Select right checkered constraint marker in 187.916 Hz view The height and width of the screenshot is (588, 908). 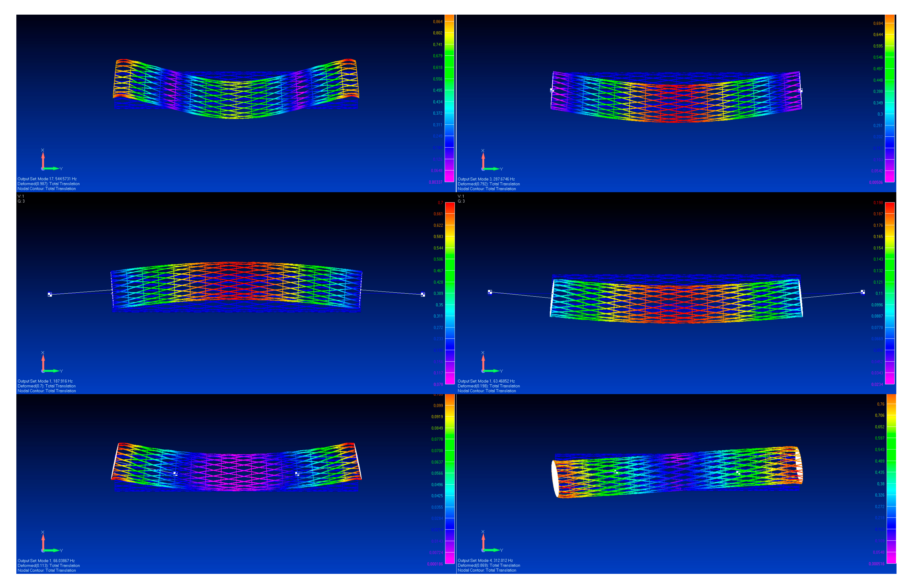coord(423,294)
